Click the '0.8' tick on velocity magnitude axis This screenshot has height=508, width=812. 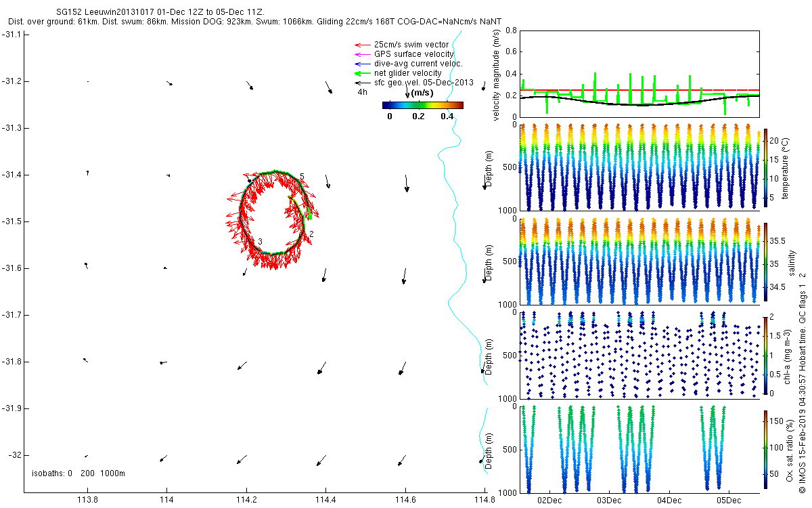510,30
